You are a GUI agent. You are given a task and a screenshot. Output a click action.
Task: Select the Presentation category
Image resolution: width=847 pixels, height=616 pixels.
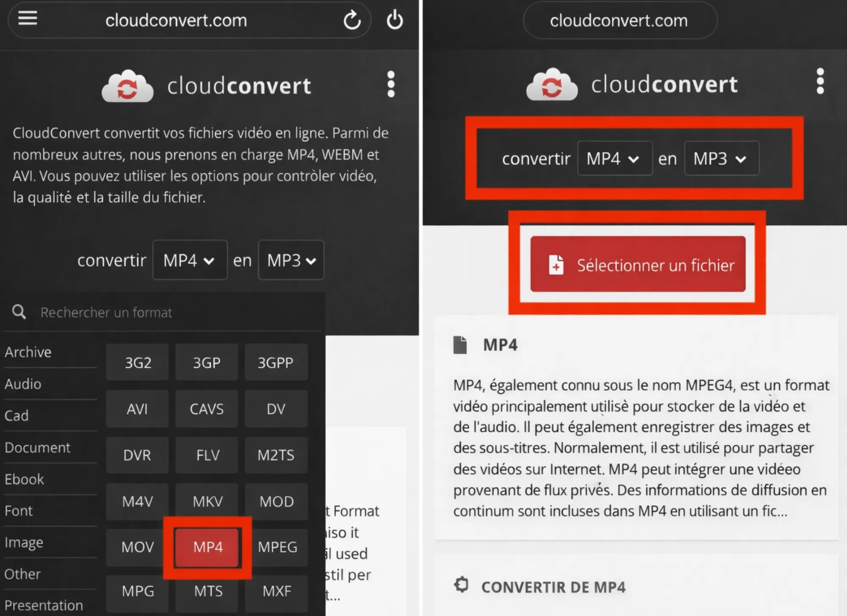point(44,605)
